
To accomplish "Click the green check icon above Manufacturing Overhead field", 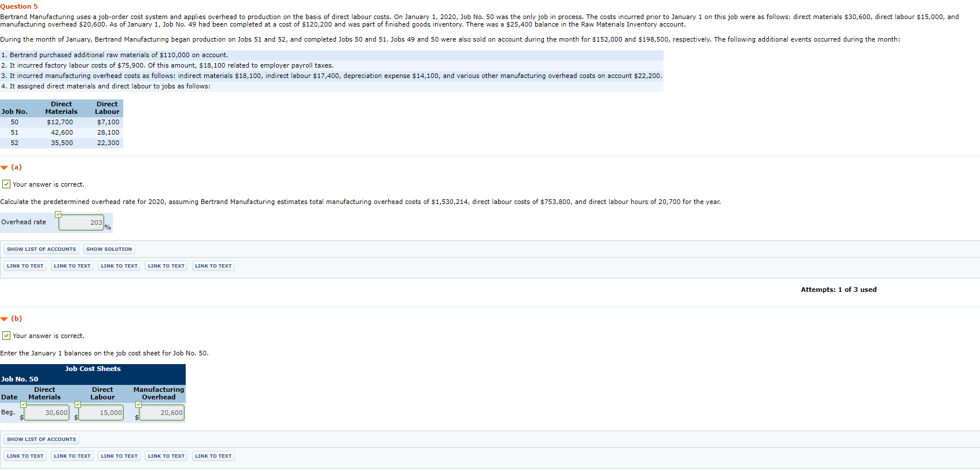I will pyautogui.click(x=138, y=405).
